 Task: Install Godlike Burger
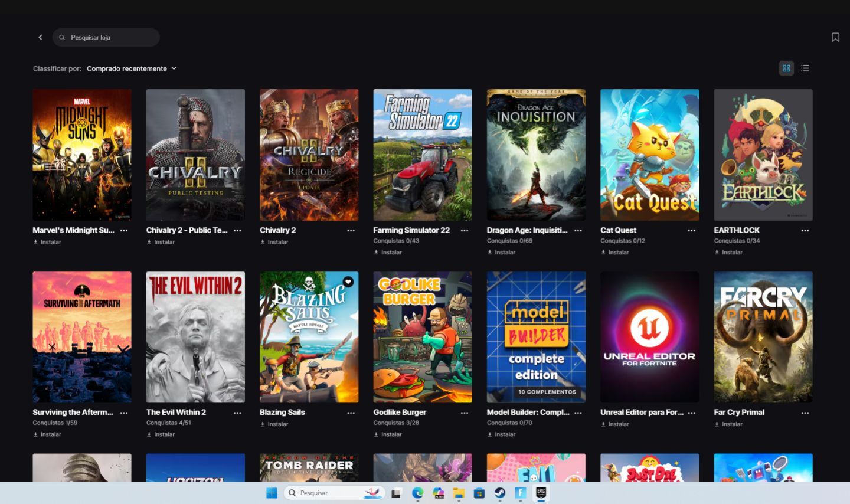click(388, 434)
